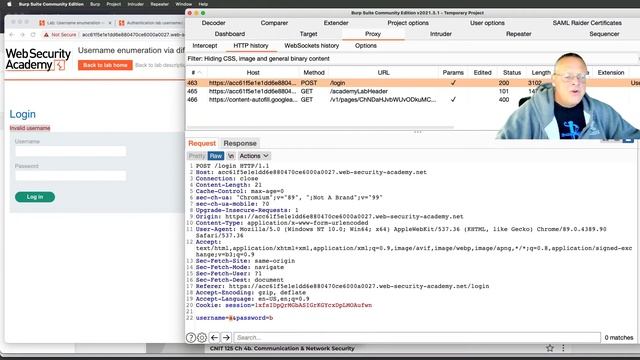Image resolution: width=640 pixels, height=360 pixels.
Task: Open the Burp menu in menu bar
Action: [x=95, y=4]
